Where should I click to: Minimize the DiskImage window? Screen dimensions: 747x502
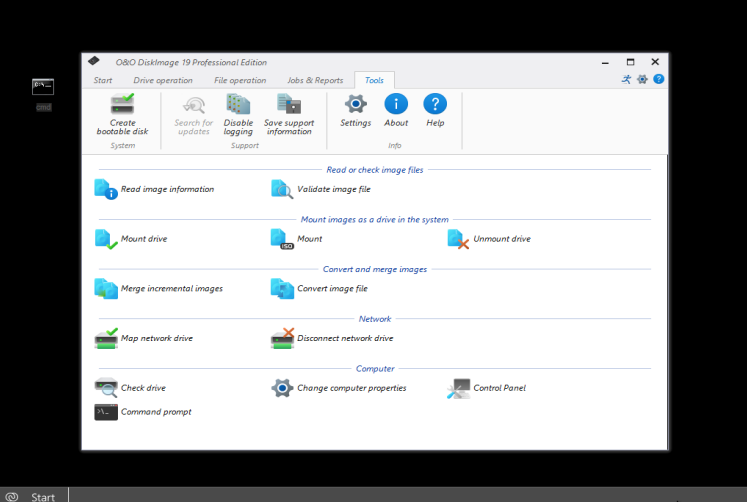coord(605,62)
